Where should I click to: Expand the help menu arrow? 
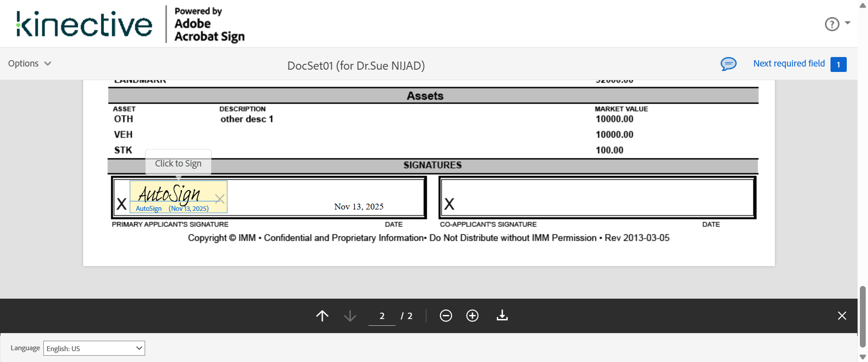point(848,23)
